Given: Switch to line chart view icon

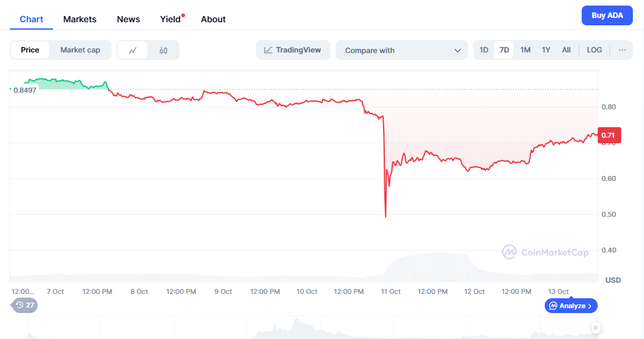Looking at the screenshot, I should pos(133,50).
